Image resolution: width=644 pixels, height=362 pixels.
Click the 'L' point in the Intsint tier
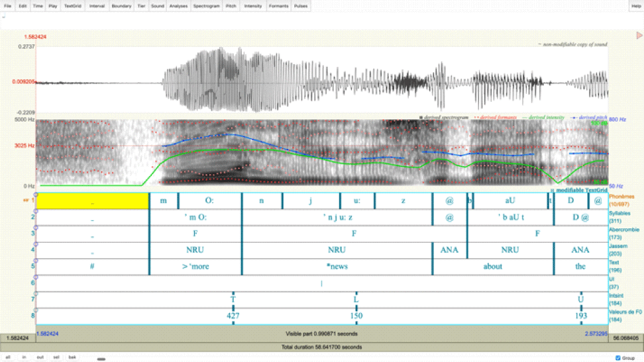(356, 300)
